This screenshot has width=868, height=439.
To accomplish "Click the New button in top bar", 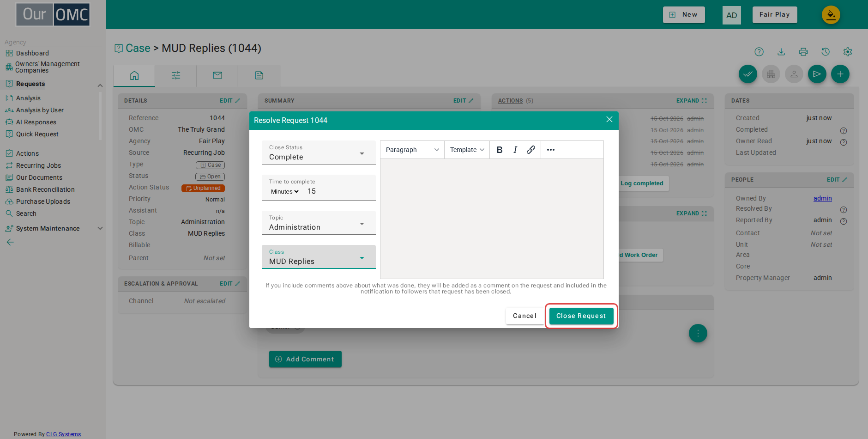I will 684,15.
